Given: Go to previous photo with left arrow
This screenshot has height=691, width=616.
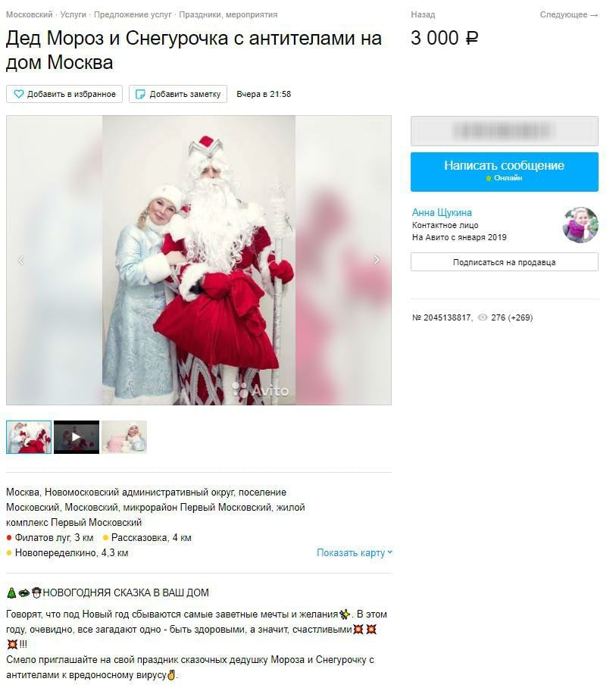Looking at the screenshot, I should [x=20, y=260].
